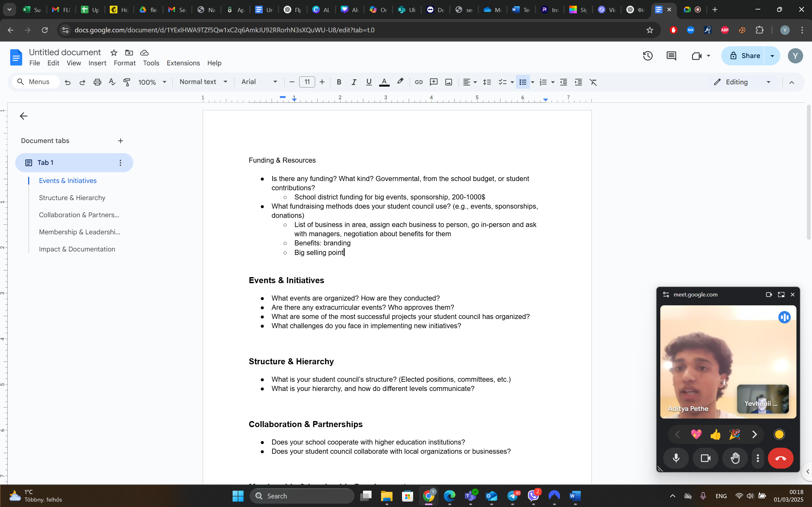This screenshot has height=507, width=812.
Task: Open version history clock icon
Action: click(x=648, y=56)
